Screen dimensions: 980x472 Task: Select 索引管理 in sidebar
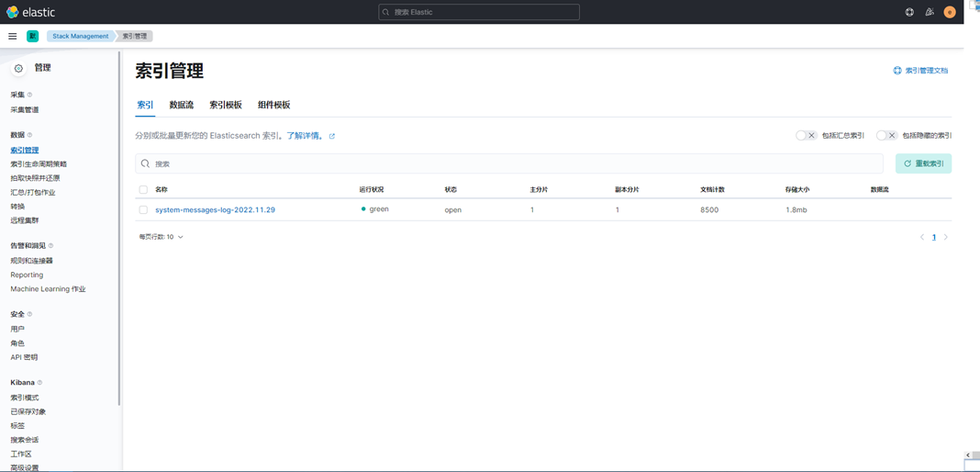25,150
